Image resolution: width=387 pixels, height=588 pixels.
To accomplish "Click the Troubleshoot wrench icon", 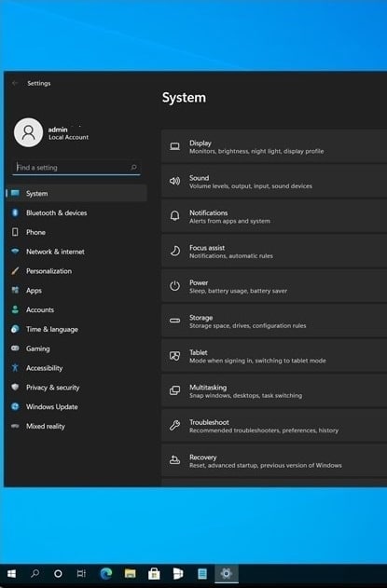I will point(175,425).
